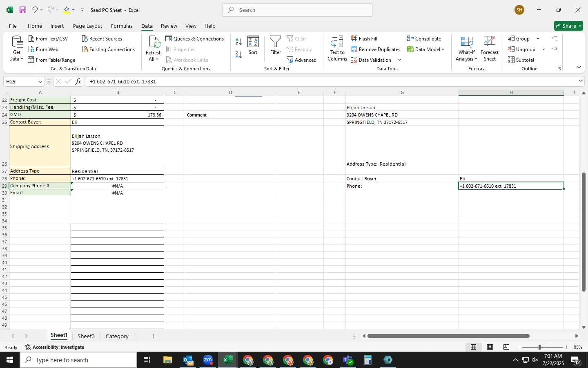Click Refresh All icon
The width and height of the screenshot is (588, 368).
point(154,42)
